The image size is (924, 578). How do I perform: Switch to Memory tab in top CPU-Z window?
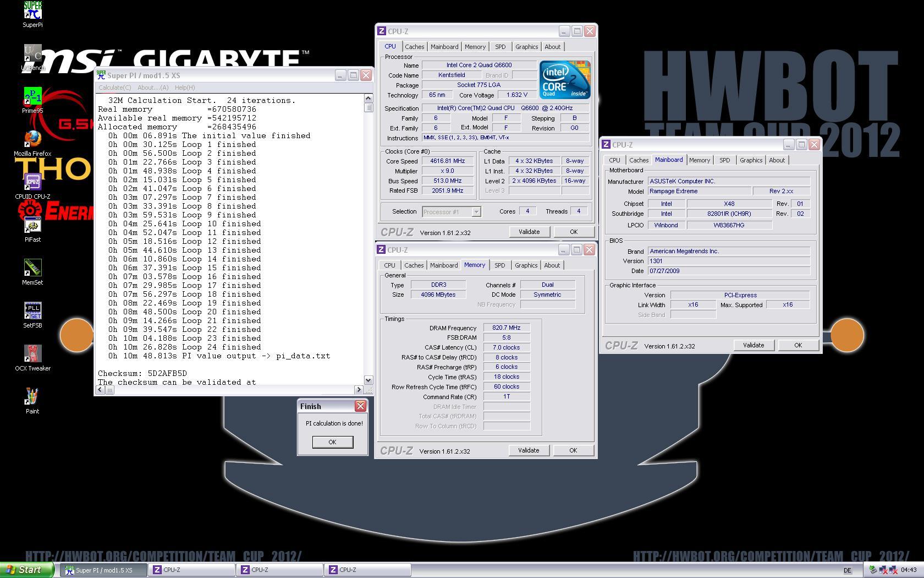tap(475, 47)
